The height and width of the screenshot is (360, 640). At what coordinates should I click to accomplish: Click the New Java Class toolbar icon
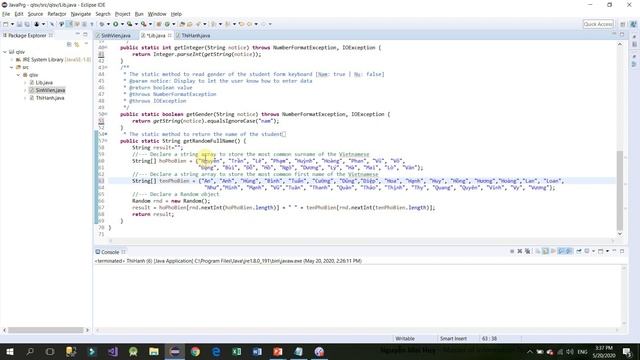click(167, 24)
